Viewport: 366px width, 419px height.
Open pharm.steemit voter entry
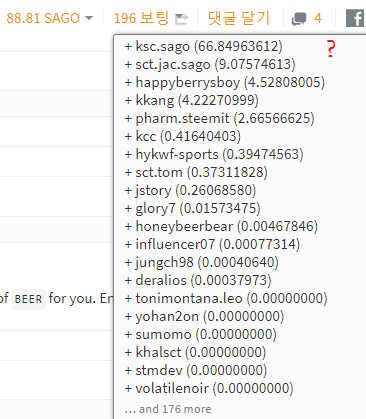click(x=220, y=118)
